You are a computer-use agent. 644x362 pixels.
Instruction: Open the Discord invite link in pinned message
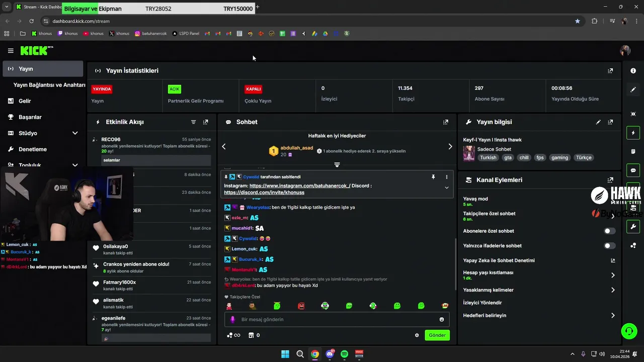[264, 193]
